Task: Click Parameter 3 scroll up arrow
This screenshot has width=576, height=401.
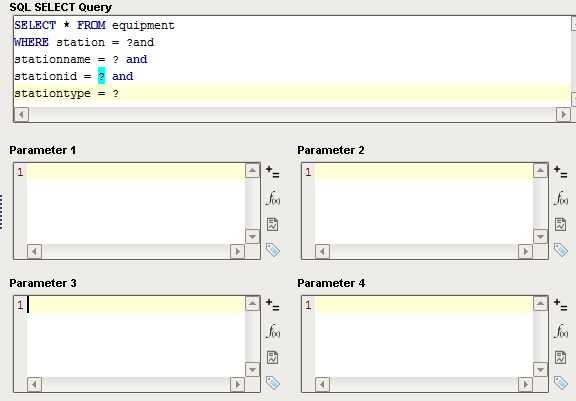Action: pos(252,304)
